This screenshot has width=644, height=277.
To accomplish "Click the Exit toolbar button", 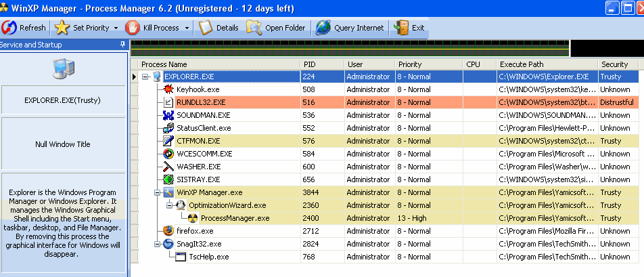I will 409,28.
